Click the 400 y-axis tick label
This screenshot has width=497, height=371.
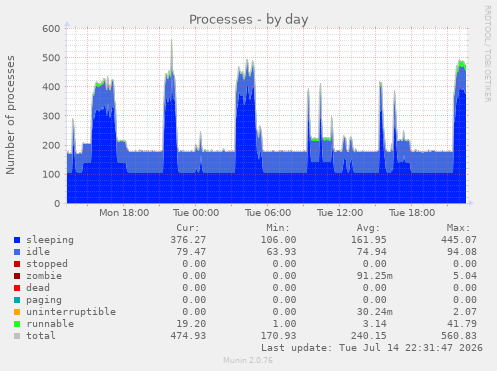(x=51, y=87)
